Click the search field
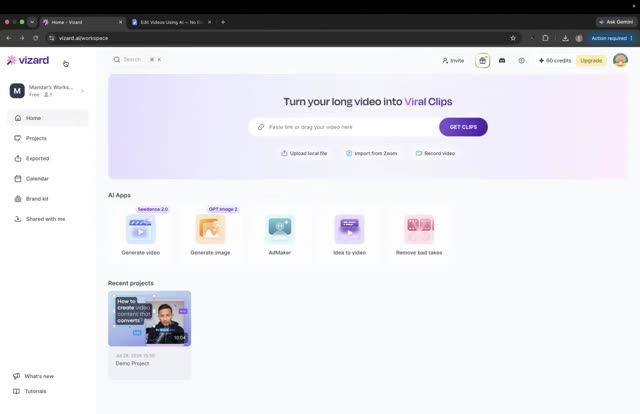This screenshot has height=414, width=640. [x=138, y=60]
